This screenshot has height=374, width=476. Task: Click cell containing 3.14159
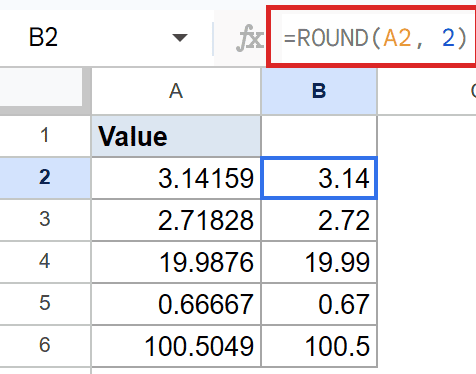pyautogui.click(x=176, y=178)
